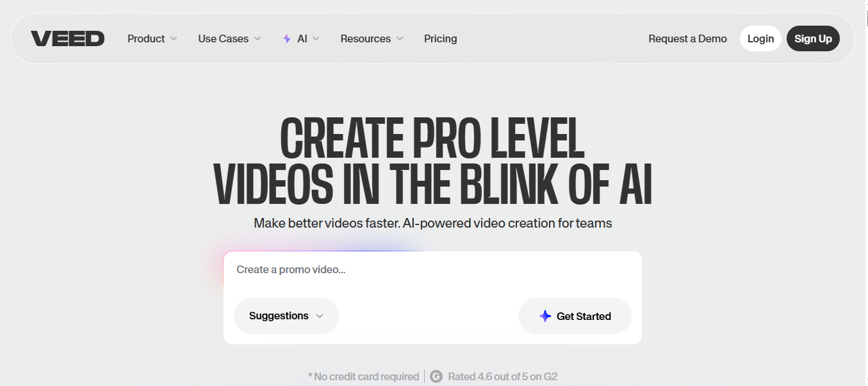Open the Suggestions dropdown
The image size is (868, 386).
[286, 315]
